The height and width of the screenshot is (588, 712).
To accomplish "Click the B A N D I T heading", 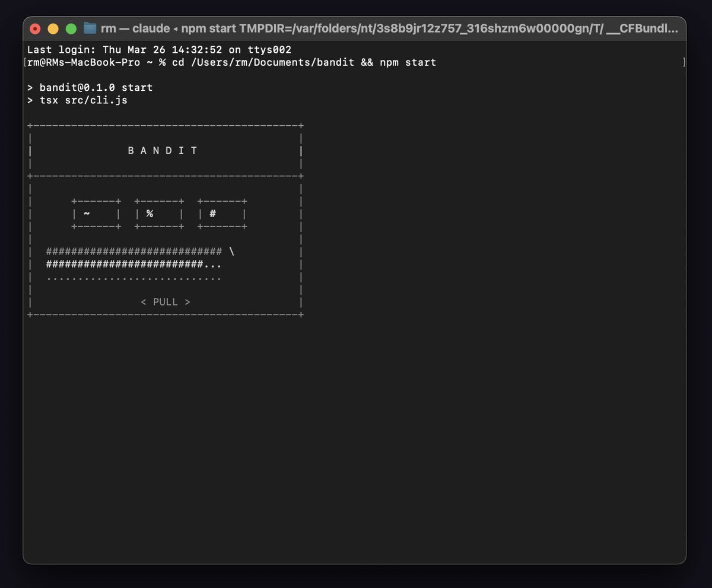I will pos(163,151).
